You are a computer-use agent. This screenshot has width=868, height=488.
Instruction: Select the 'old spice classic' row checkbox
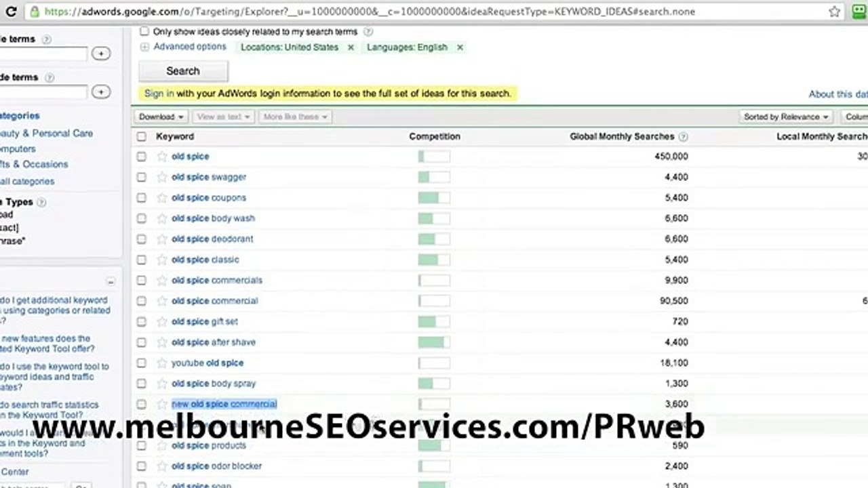pyautogui.click(x=141, y=260)
